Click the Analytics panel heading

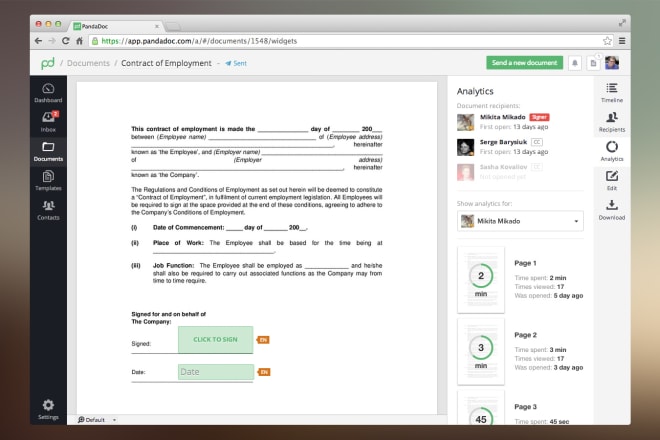[475, 91]
